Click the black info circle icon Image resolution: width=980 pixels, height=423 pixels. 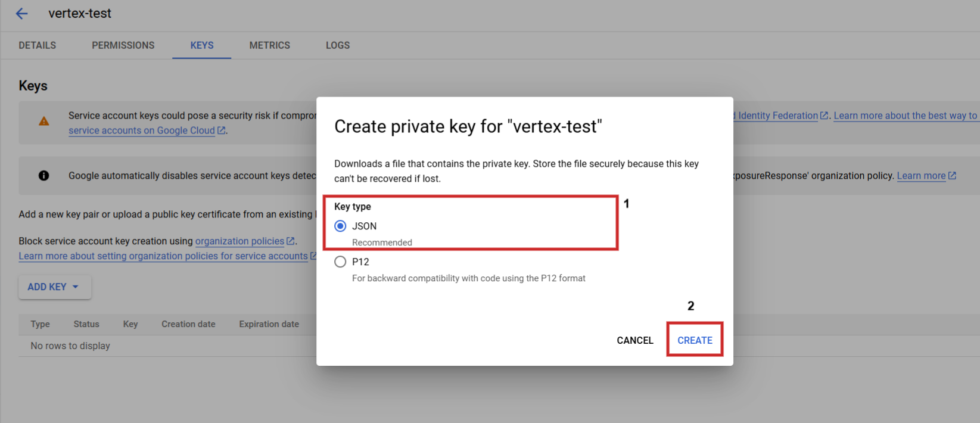pyautogui.click(x=43, y=176)
